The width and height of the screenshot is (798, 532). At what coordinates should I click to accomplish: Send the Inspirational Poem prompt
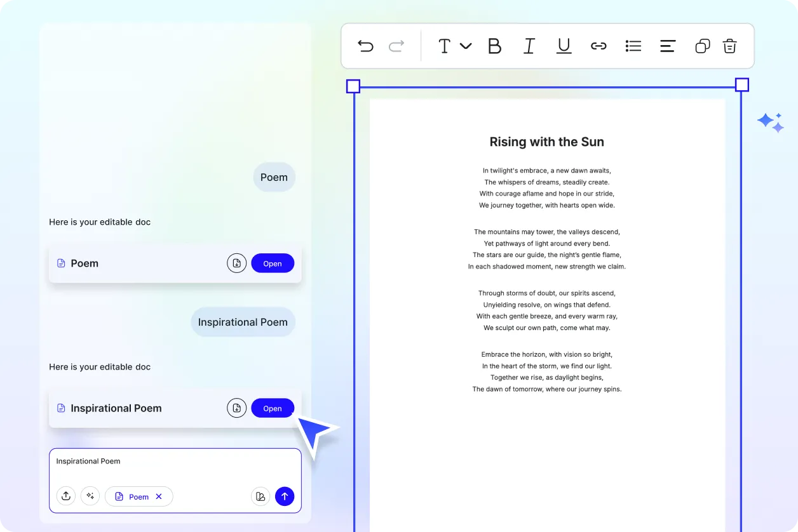click(285, 496)
